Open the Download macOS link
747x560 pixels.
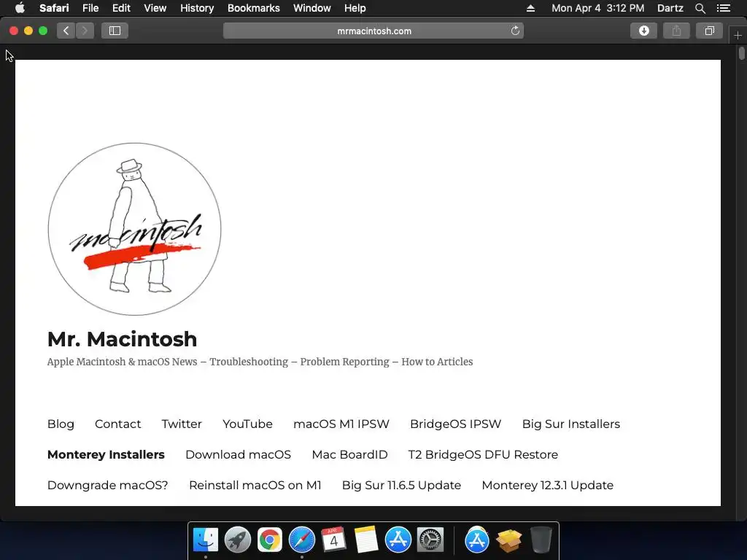coord(239,454)
